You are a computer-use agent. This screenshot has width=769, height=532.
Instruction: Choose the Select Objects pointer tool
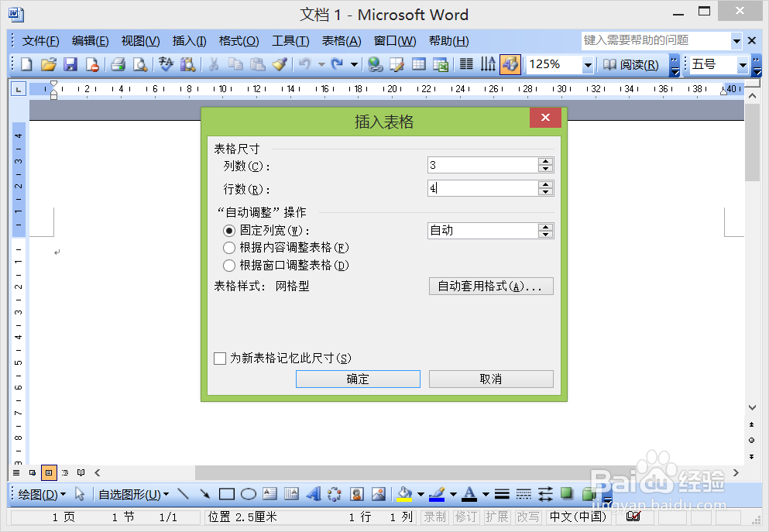(80, 494)
